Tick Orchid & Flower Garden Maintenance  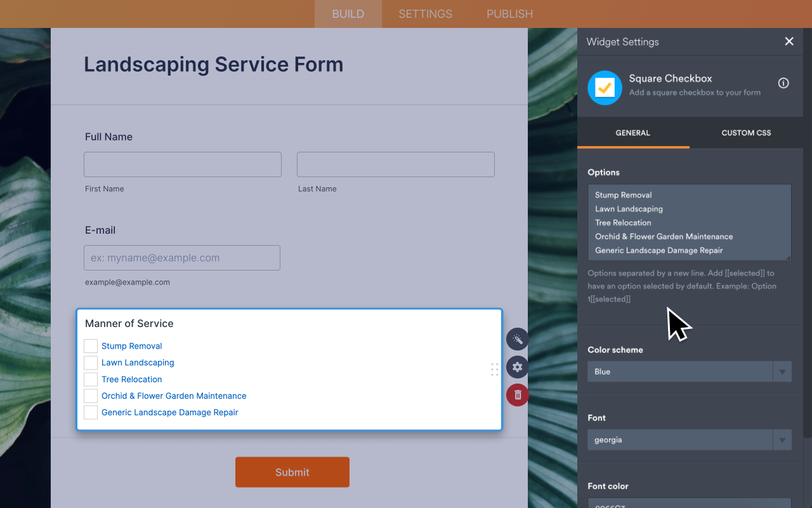[x=90, y=395]
